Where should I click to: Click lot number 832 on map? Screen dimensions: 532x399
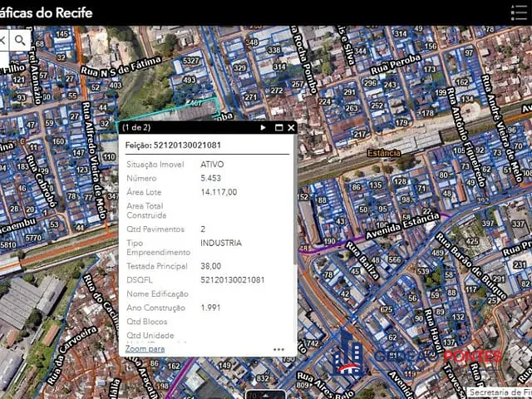coord(263,377)
